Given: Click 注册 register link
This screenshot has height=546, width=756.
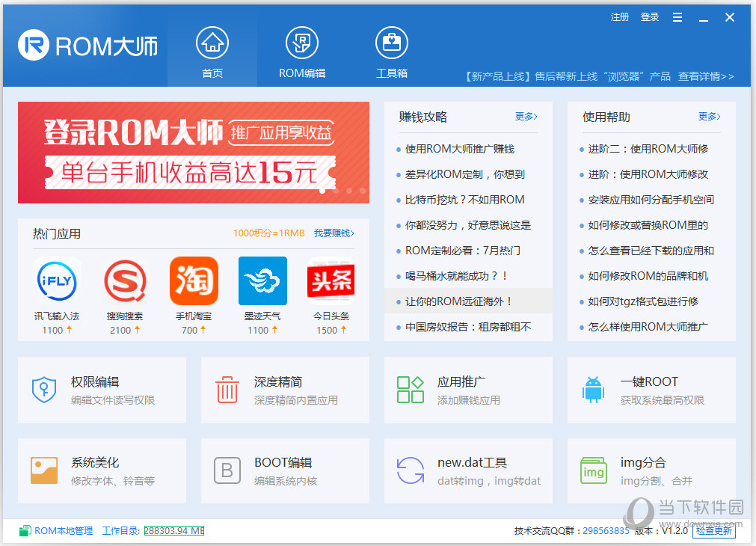Looking at the screenshot, I should 620,17.
